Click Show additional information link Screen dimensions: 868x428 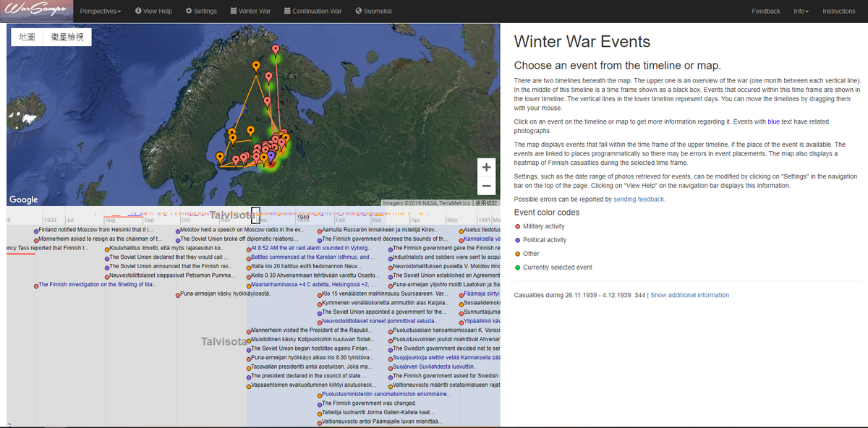689,295
